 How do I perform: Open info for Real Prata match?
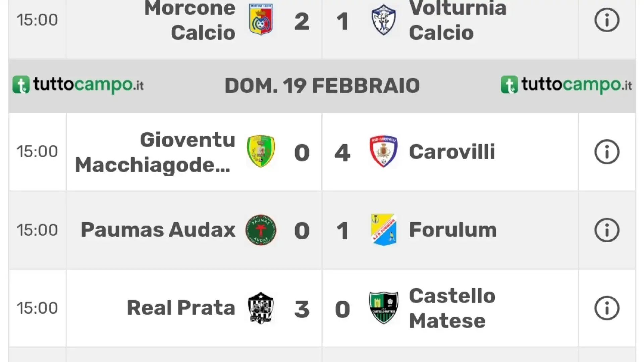607,308
